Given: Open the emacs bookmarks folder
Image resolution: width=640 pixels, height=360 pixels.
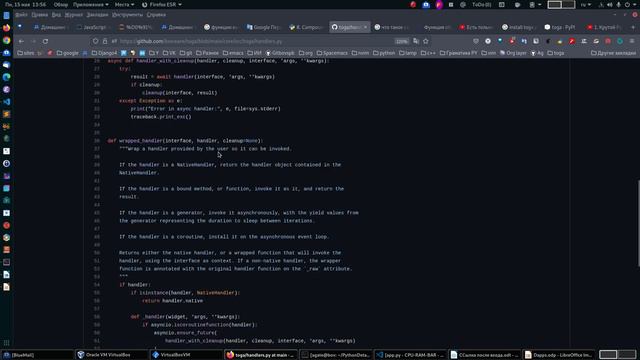Looking at the screenshot, I should (233, 53).
